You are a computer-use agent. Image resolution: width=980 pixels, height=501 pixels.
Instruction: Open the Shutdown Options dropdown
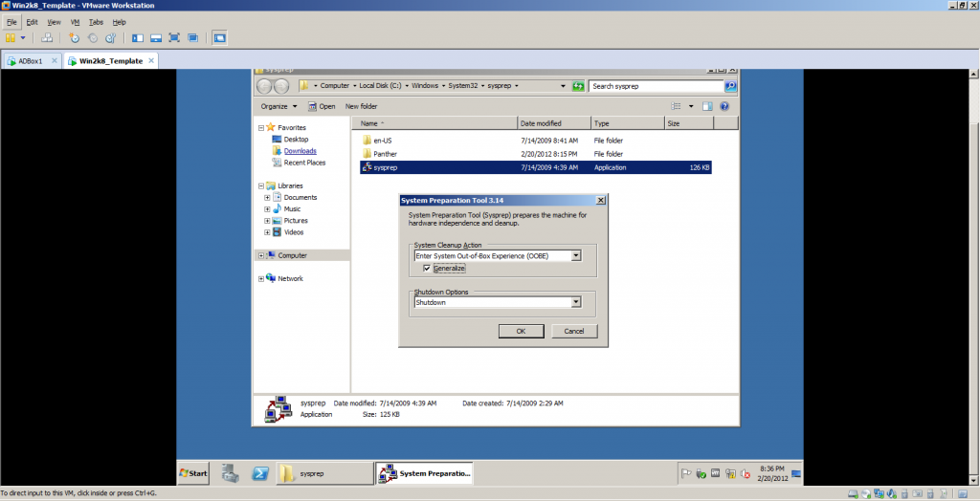tap(575, 302)
